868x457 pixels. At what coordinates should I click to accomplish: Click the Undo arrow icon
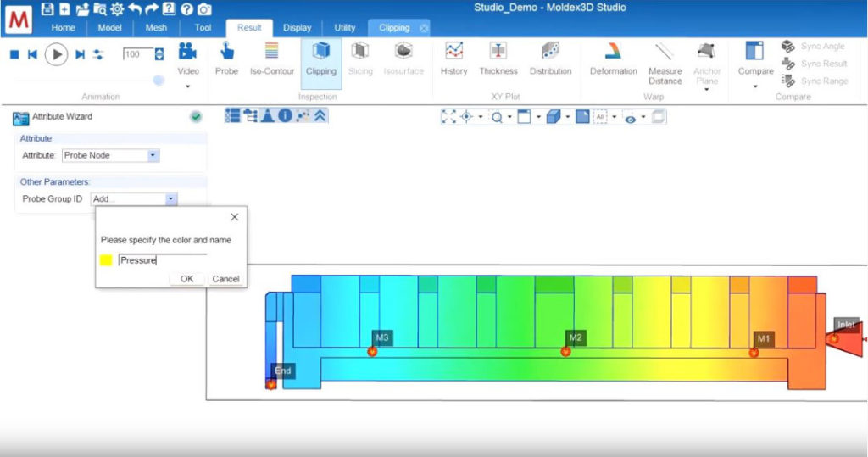(135, 8)
